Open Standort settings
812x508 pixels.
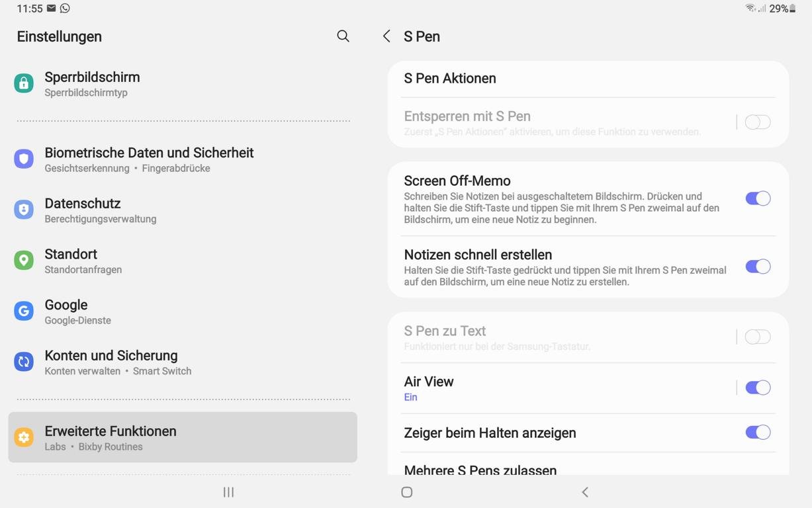tap(183, 261)
